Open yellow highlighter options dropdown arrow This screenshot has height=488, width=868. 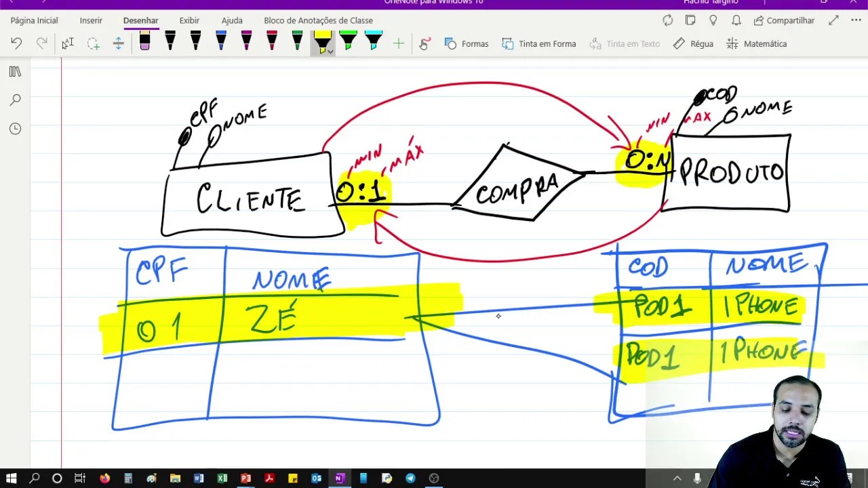coord(330,52)
